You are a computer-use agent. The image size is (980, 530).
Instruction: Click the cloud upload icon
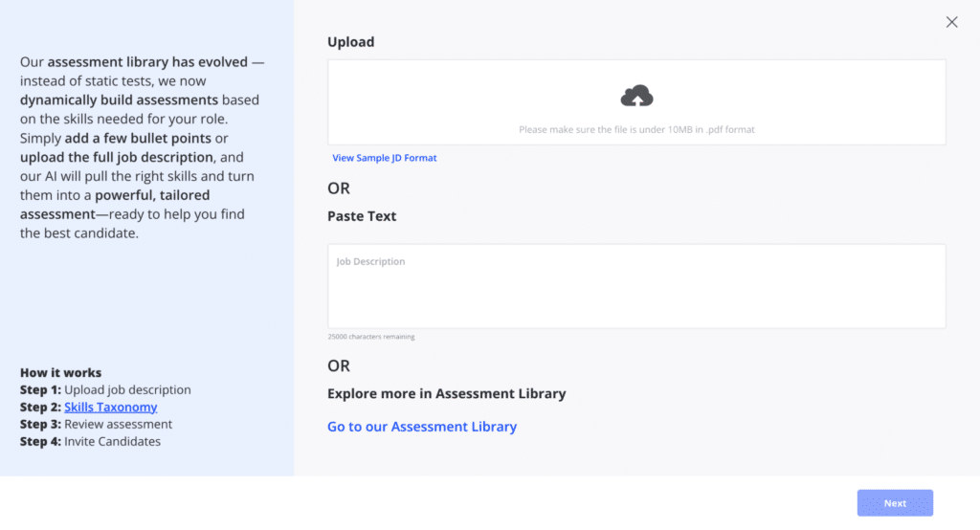[x=636, y=96]
